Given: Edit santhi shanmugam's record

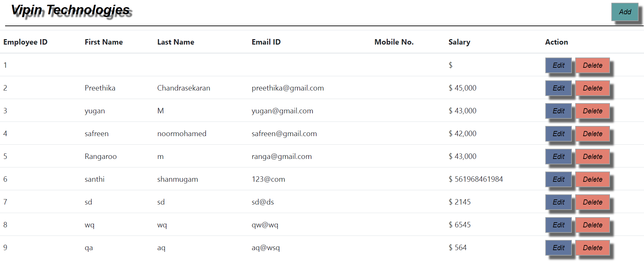Looking at the screenshot, I should pyautogui.click(x=558, y=179).
